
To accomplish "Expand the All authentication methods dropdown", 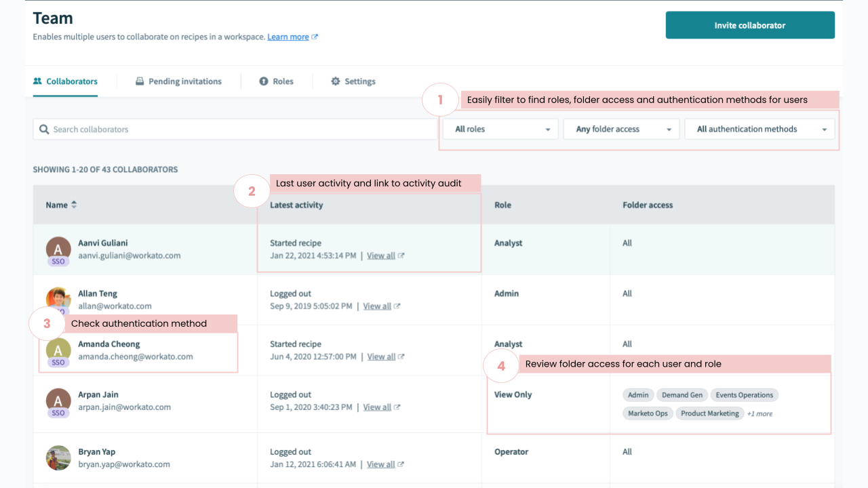I will [x=759, y=129].
